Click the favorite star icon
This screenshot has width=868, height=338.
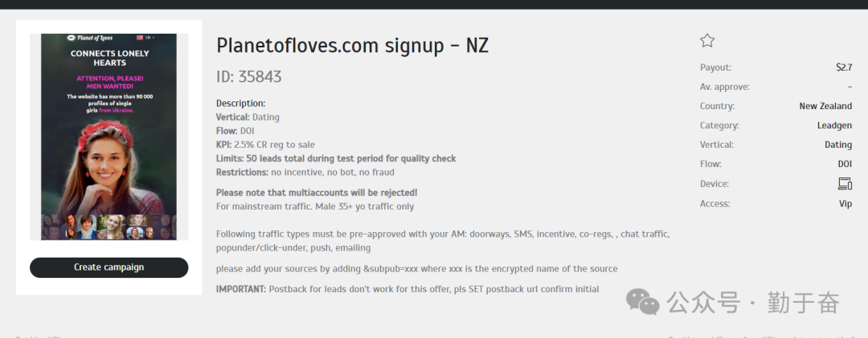[707, 41]
